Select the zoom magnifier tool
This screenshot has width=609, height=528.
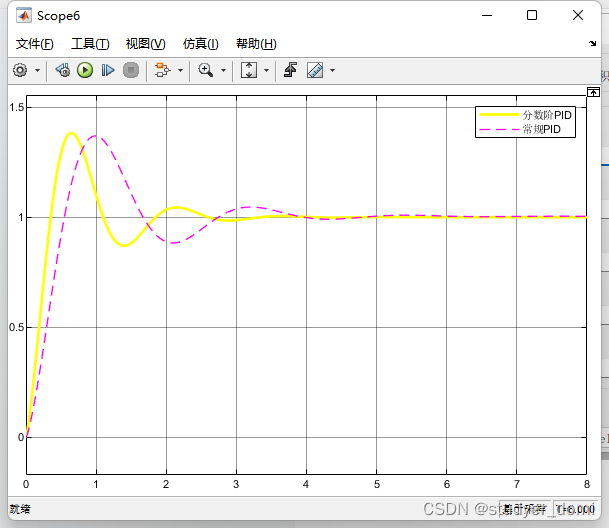pos(206,70)
